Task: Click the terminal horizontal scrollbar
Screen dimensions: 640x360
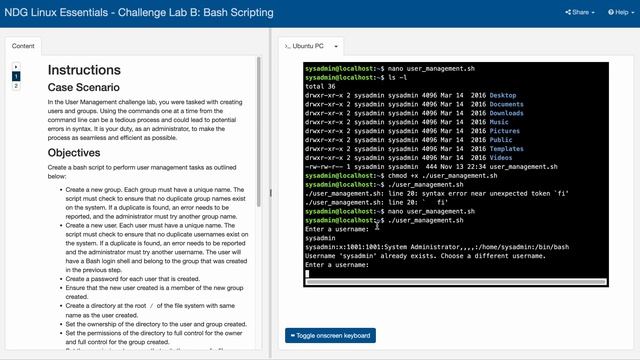Action: tap(456, 282)
